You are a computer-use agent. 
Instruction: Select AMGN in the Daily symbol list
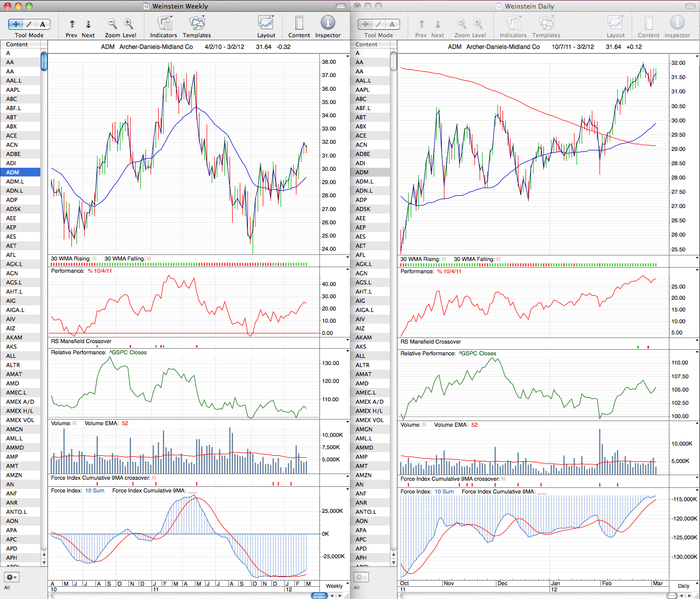370,429
